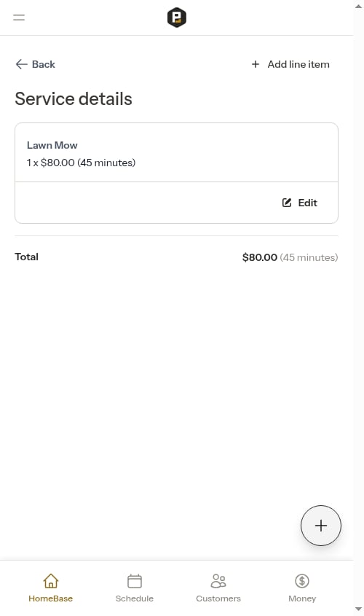Click the plus icon beside Add line item
The image size is (364, 616).
(x=256, y=64)
